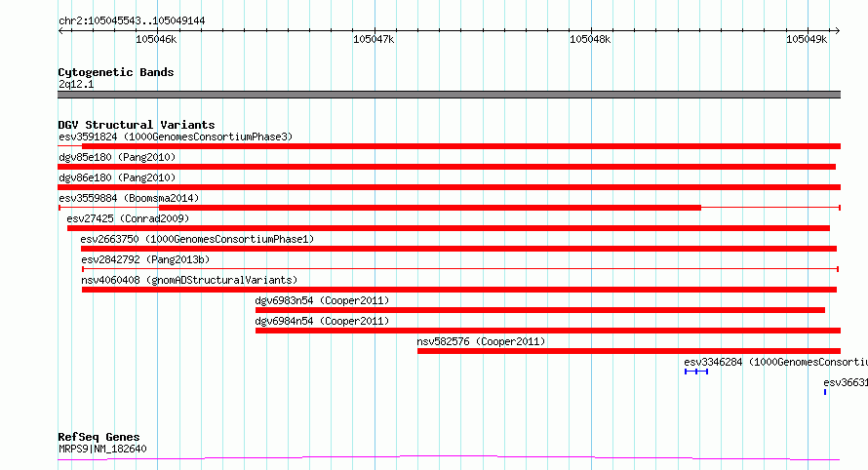
Task: Click the dgv85e180 (Pang2010) label
Action: tap(117, 157)
